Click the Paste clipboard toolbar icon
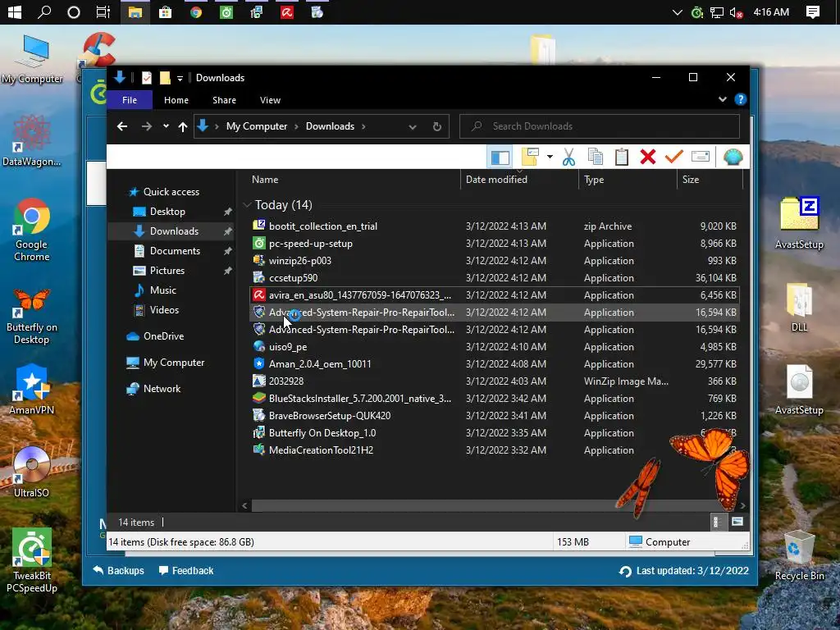The width and height of the screenshot is (840, 630). pyautogui.click(x=622, y=157)
